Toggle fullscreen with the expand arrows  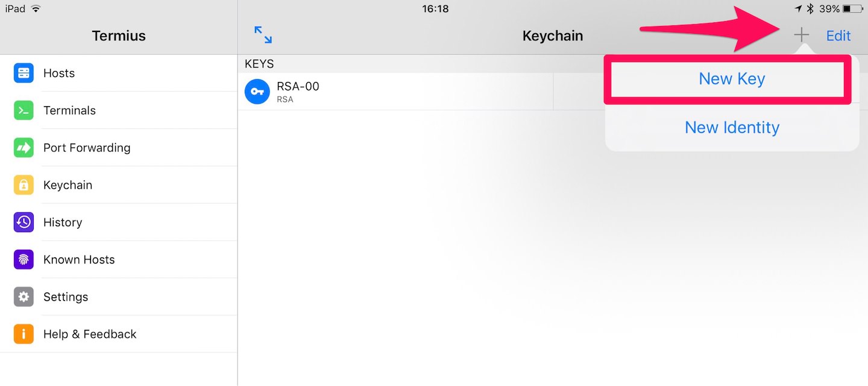263,35
